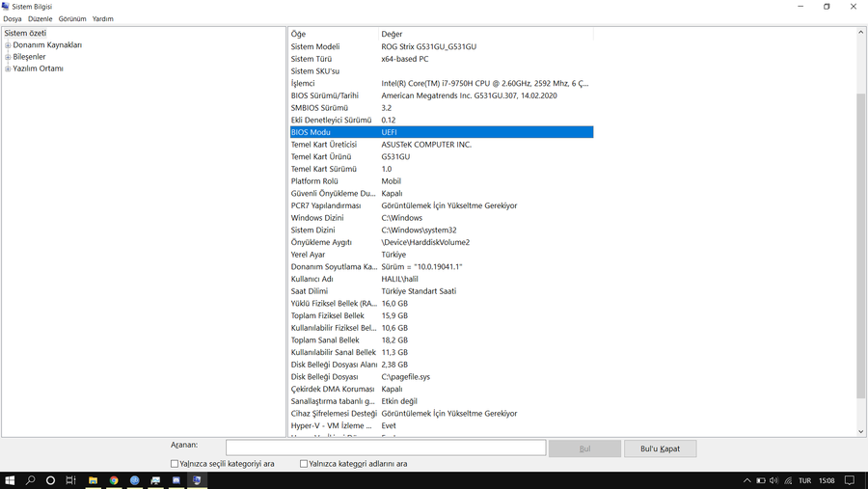Click the scrollbar up arrow
Viewport: 868px width, 489px height.
click(x=860, y=33)
